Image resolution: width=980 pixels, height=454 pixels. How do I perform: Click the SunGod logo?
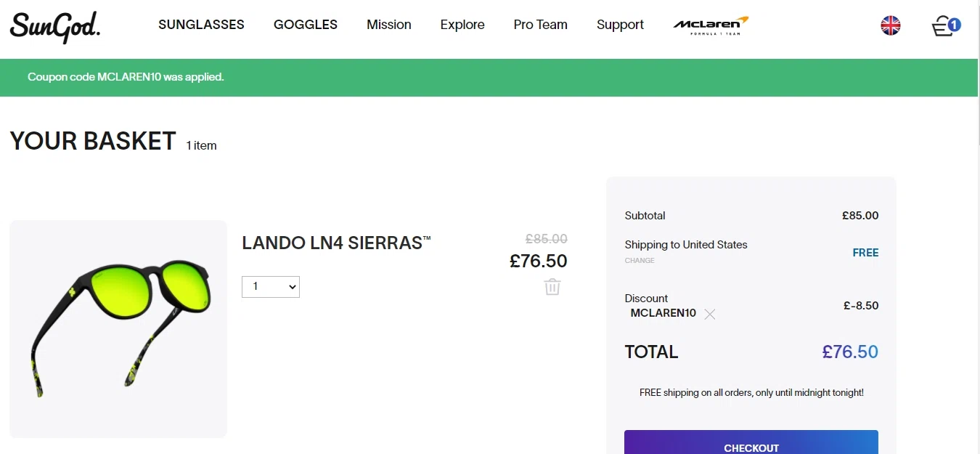click(55, 27)
